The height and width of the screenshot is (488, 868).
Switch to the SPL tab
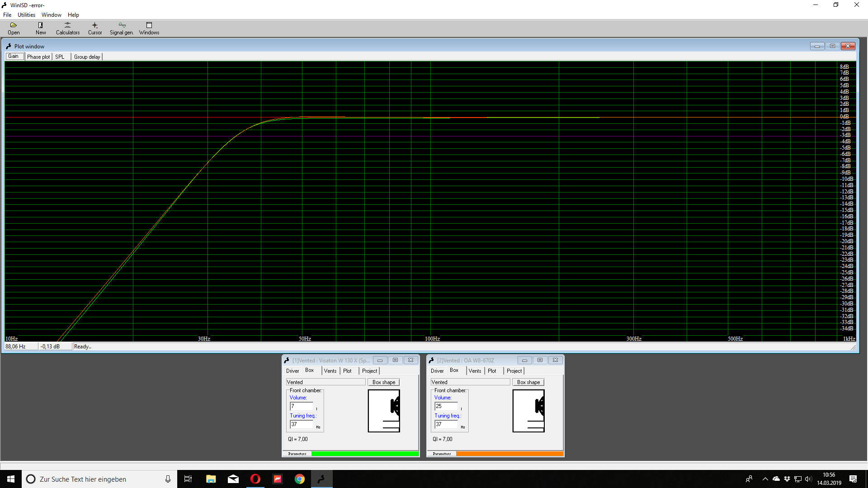(x=60, y=57)
